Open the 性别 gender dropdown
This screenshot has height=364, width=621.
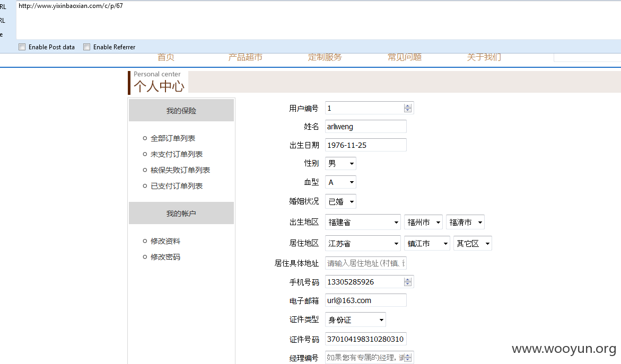(340, 163)
